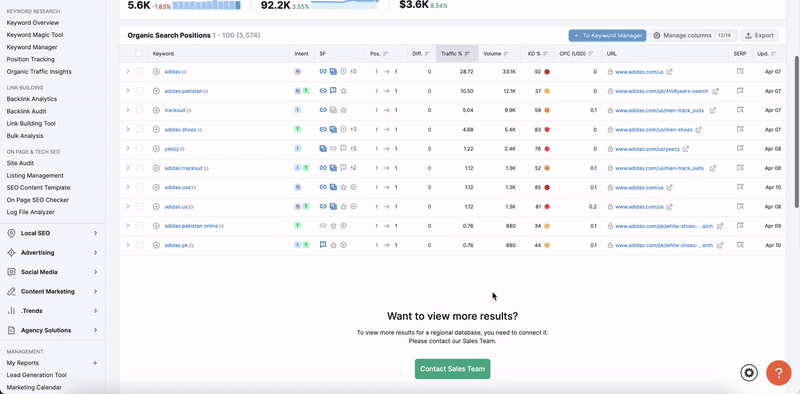Image resolution: width=800 pixels, height=394 pixels.
Task: Expand the adidas pakistan online row
Action: click(x=128, y=226)
